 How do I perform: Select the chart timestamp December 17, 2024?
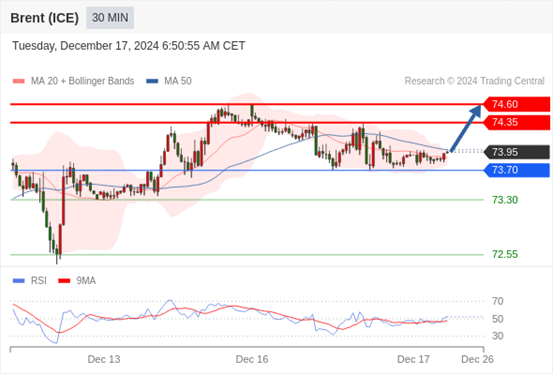click(x=129, y=46)
